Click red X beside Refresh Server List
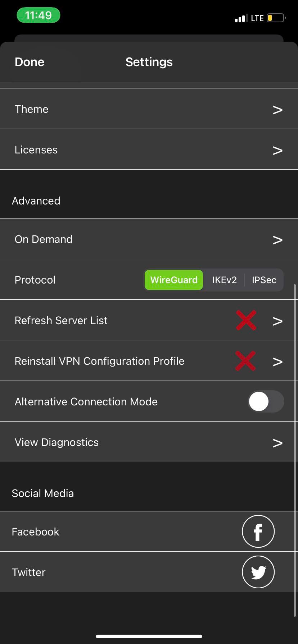The width and height of the screenshot is (298, 644). point(246,320)
